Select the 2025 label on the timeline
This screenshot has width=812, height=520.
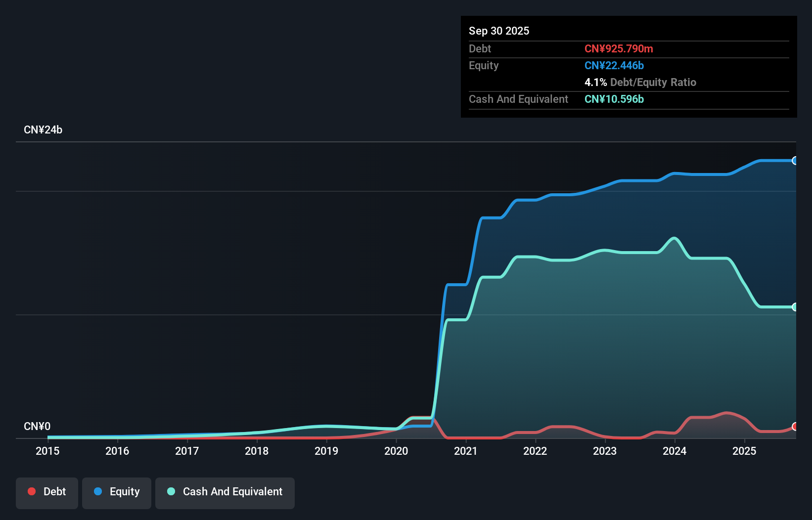point(745,451)
